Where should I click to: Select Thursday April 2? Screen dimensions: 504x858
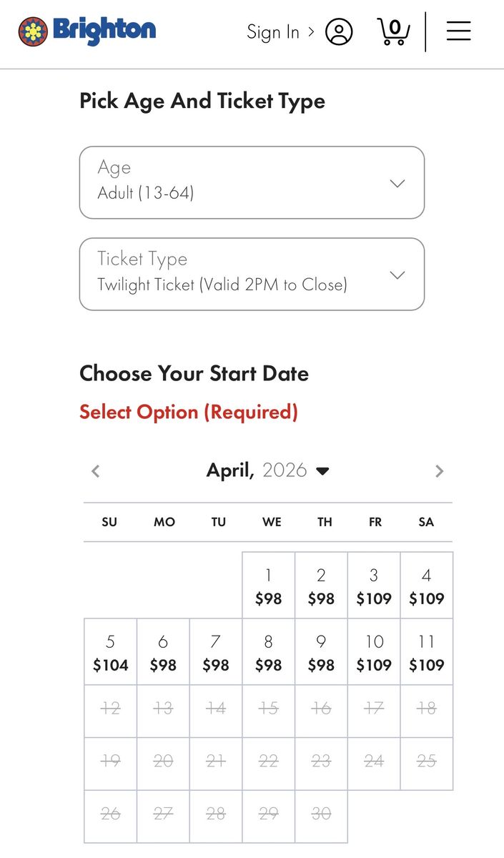click(x=321, y=586)
